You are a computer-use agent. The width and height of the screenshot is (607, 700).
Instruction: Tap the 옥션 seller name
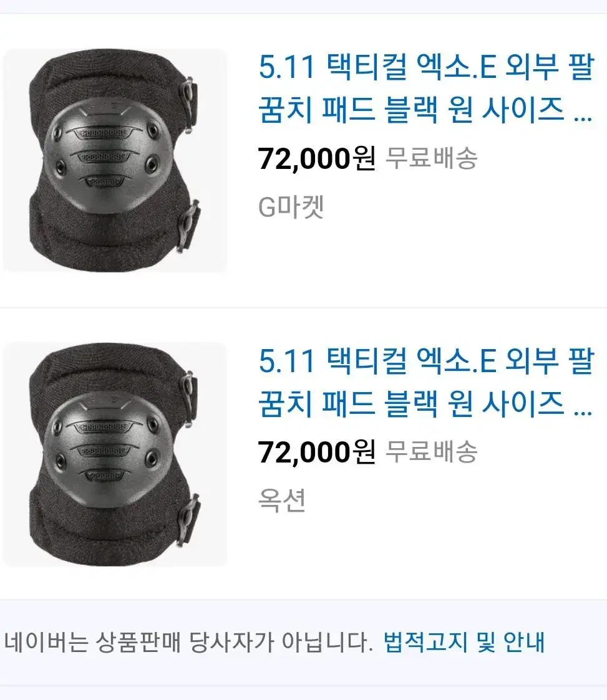coord(282,500)
